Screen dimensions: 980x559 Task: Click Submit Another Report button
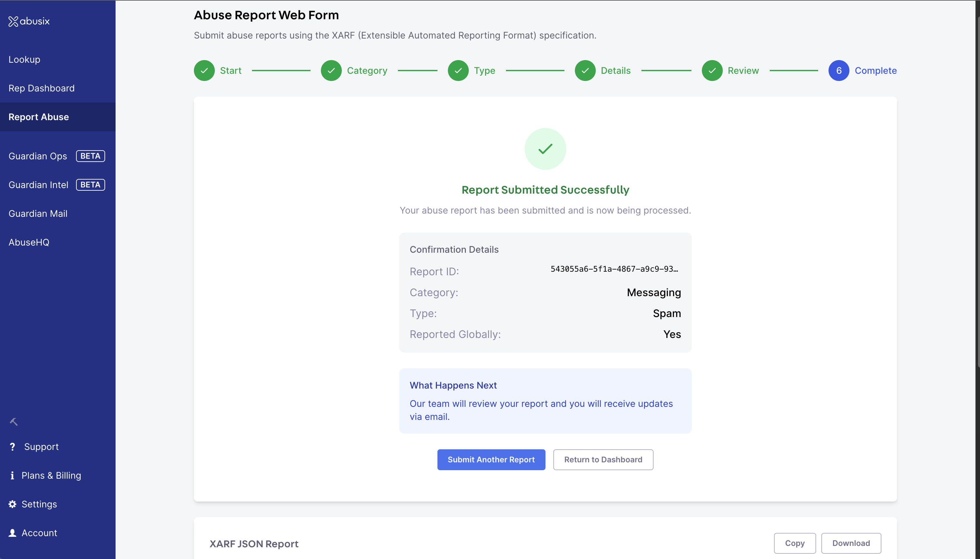[491, 459]
